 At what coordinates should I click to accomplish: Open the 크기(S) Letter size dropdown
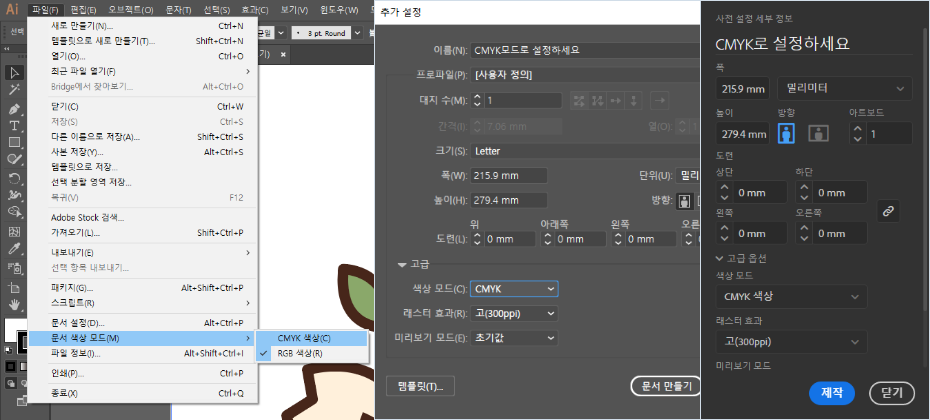click(585, 151)
